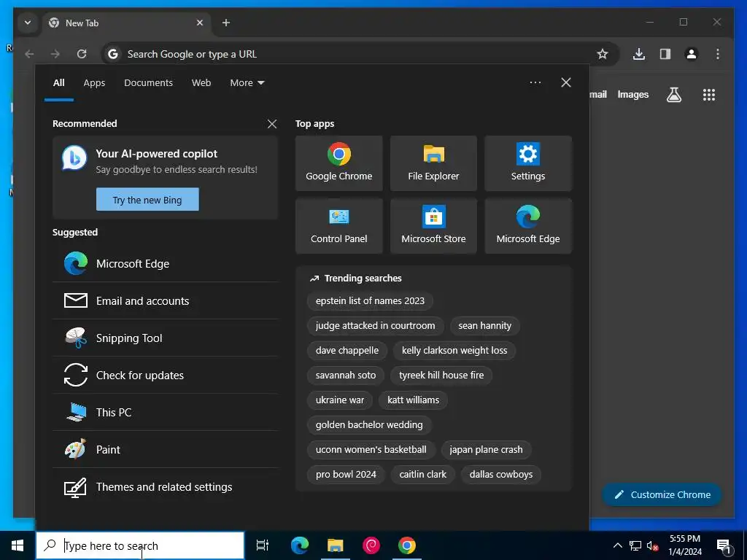747x560 pixels.
Task: Open pink swirl app on taskbar
Action: pyautogui.click(x=371, y=545)
